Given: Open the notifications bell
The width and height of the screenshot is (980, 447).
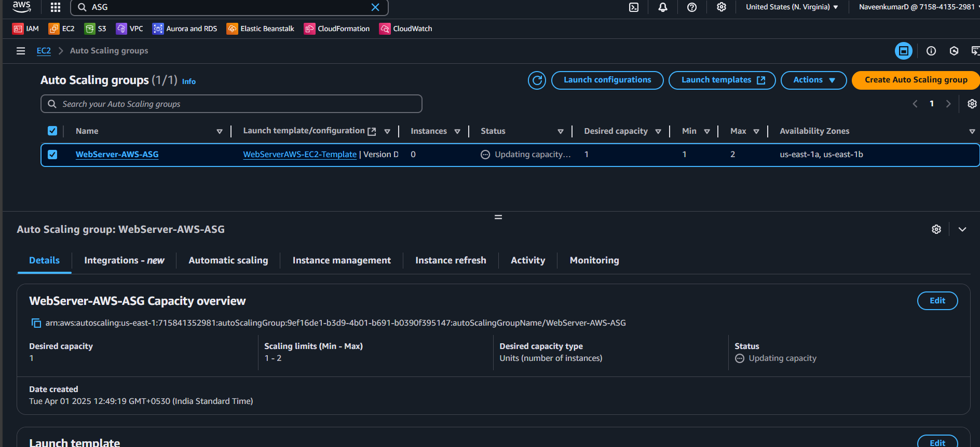Looking at the screenshot, I should point(663,7).
